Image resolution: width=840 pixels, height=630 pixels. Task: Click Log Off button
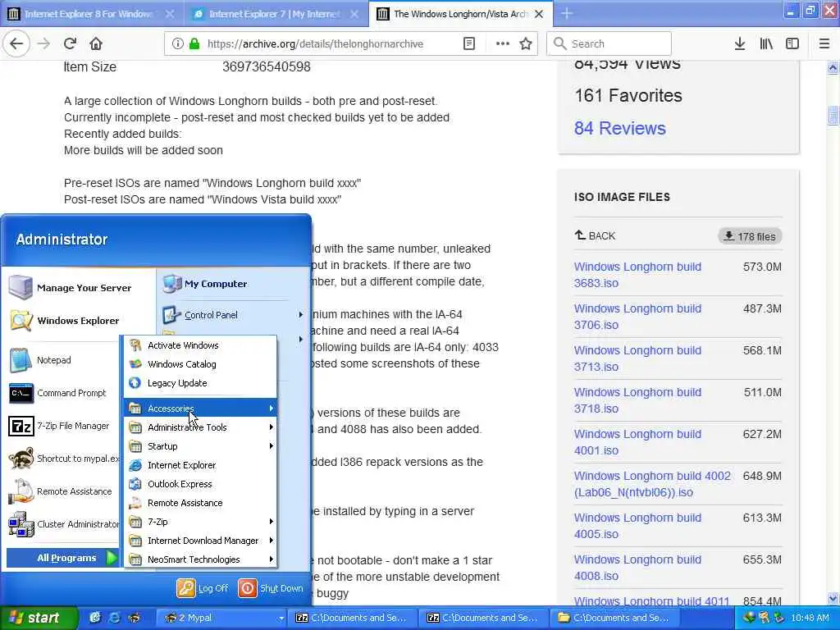point(203,588)
